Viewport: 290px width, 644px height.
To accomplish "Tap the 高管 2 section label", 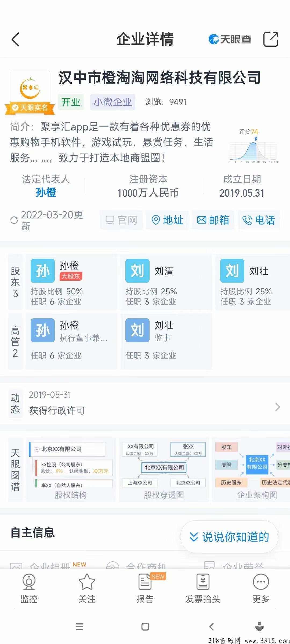I will click(15, 342).
